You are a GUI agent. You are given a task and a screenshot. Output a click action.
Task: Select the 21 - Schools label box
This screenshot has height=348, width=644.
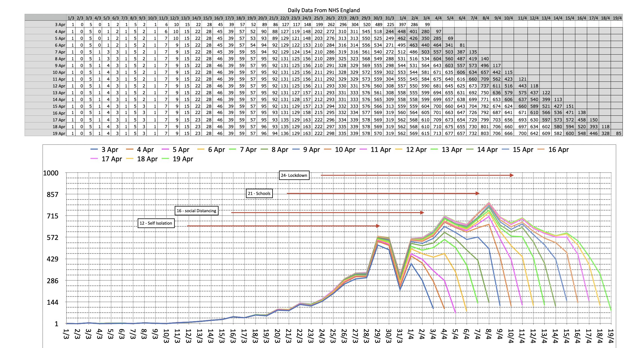pyautogui.click(x=259, y=194)
